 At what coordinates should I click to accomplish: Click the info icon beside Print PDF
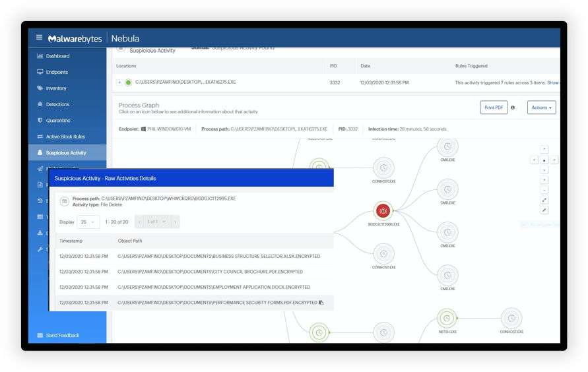(x=513, y=108)
